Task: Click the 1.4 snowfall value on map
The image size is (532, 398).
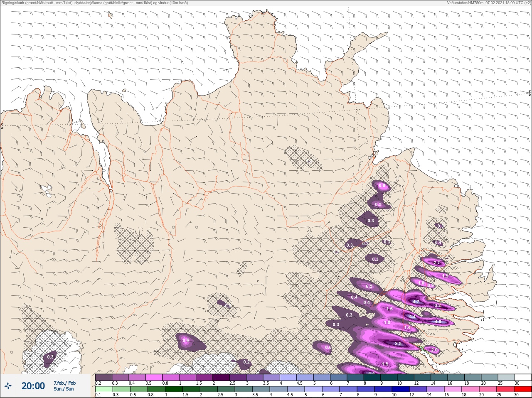Action: click(x=407, y=328)
